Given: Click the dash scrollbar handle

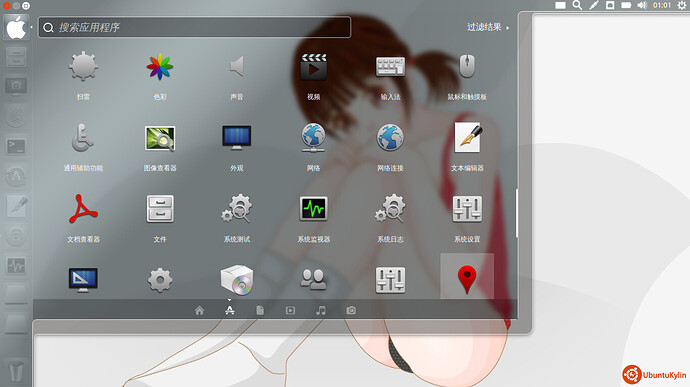Looking at the screenshot, I should tap(517, 213).
